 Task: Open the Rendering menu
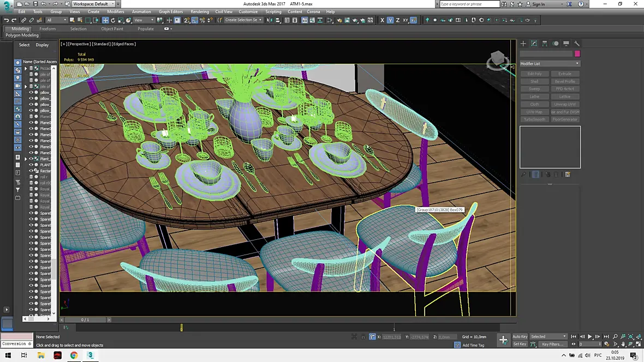(200, 12)
